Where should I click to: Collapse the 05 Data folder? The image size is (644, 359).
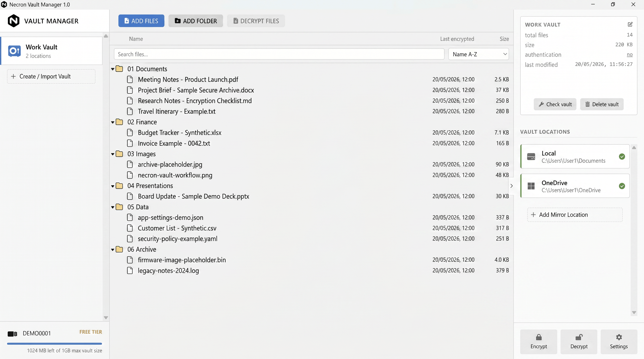point(113,207)
